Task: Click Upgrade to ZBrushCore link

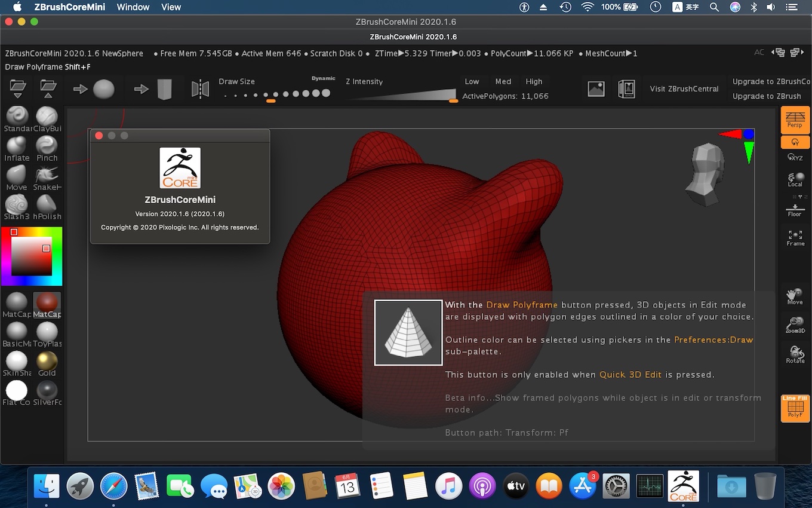Action: point(771,81)
